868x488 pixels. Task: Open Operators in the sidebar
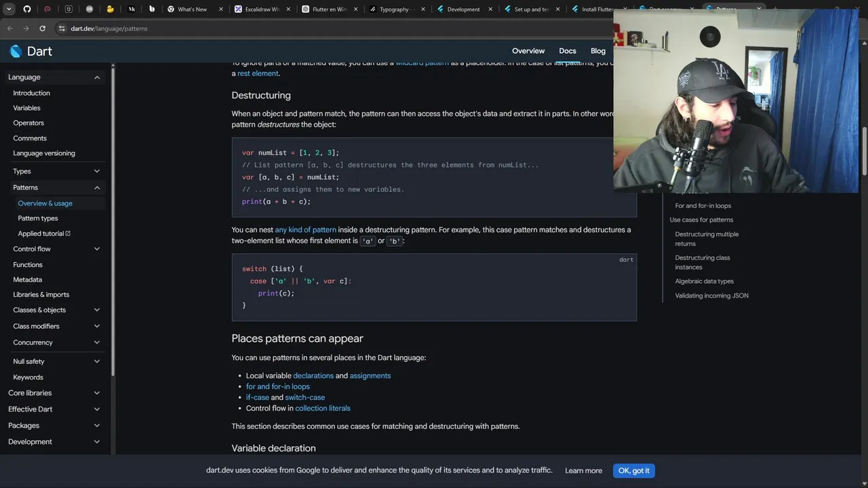coord(28,123)
